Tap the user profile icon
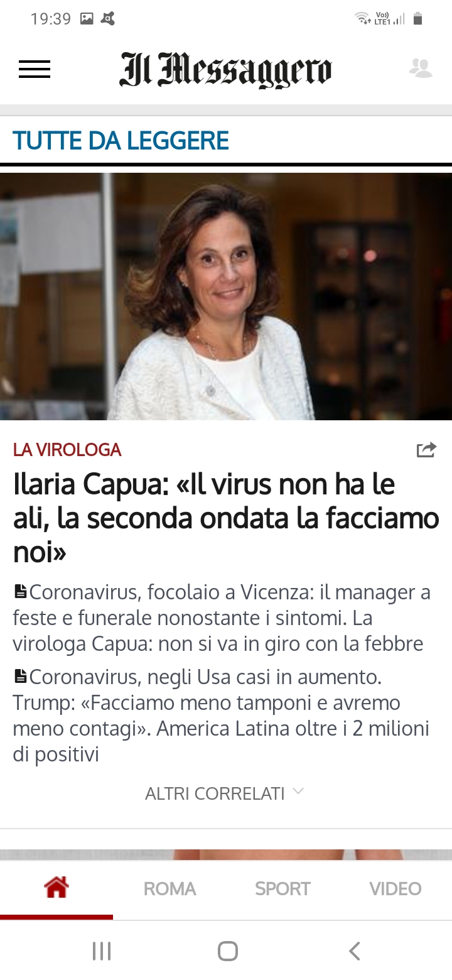The width and height of the screenshot is (452, 980). tap(421, 68)
